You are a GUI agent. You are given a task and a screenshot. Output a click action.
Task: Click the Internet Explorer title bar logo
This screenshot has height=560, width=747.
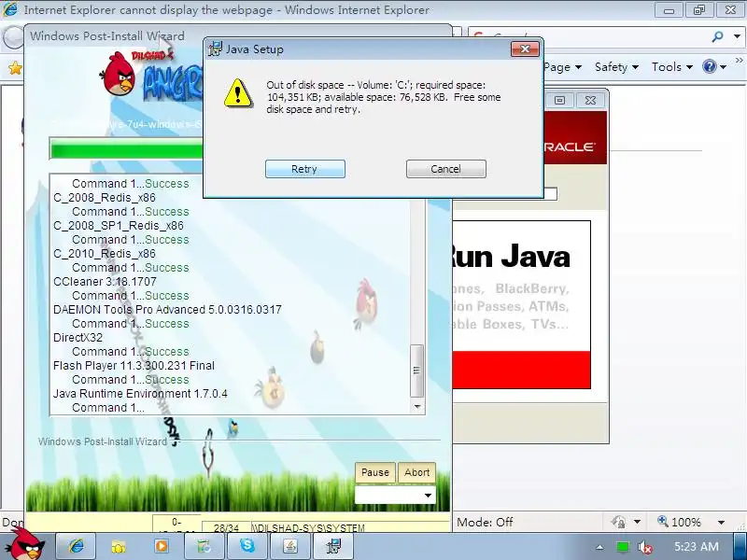pyautogui.click(x=9, y=9)
